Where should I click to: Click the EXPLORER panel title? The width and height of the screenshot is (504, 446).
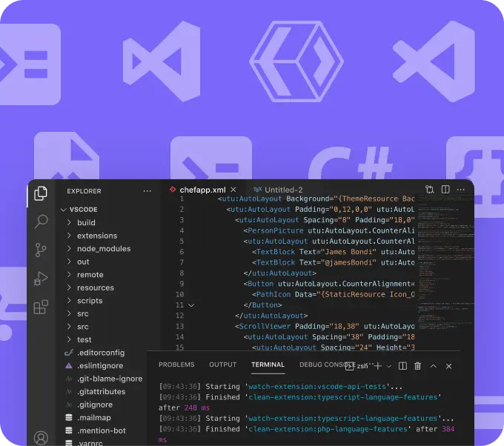(x=84, y=191)
